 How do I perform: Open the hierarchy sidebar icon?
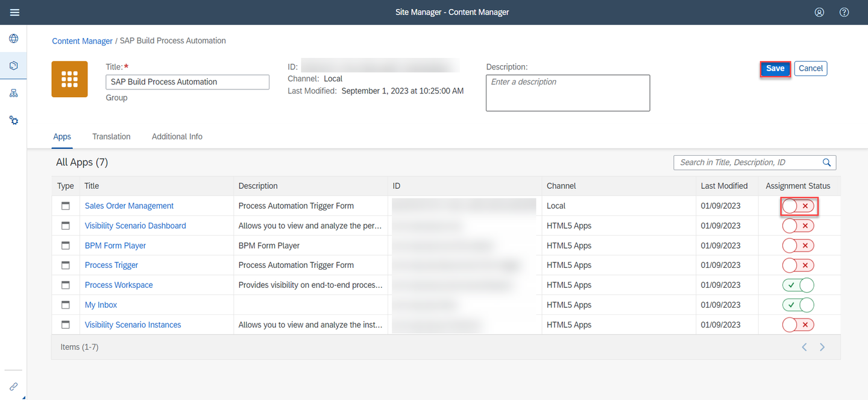click(13, 93)
